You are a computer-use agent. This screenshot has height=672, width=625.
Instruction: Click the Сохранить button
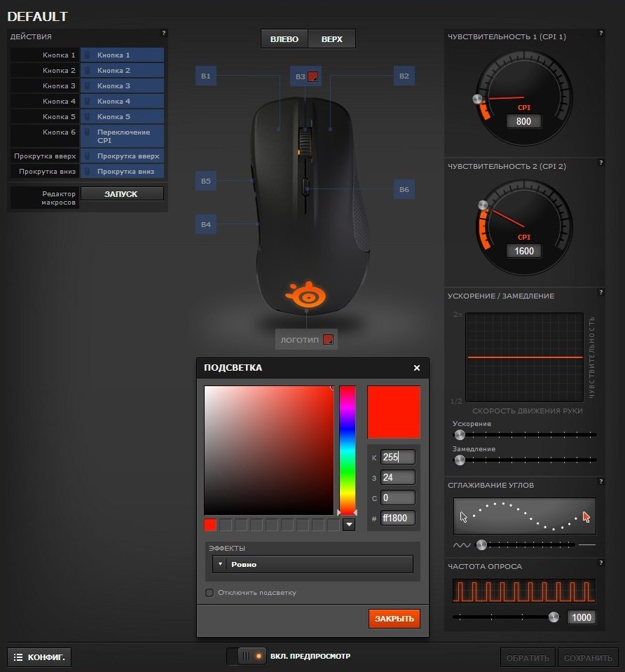[x=588, y=658]
